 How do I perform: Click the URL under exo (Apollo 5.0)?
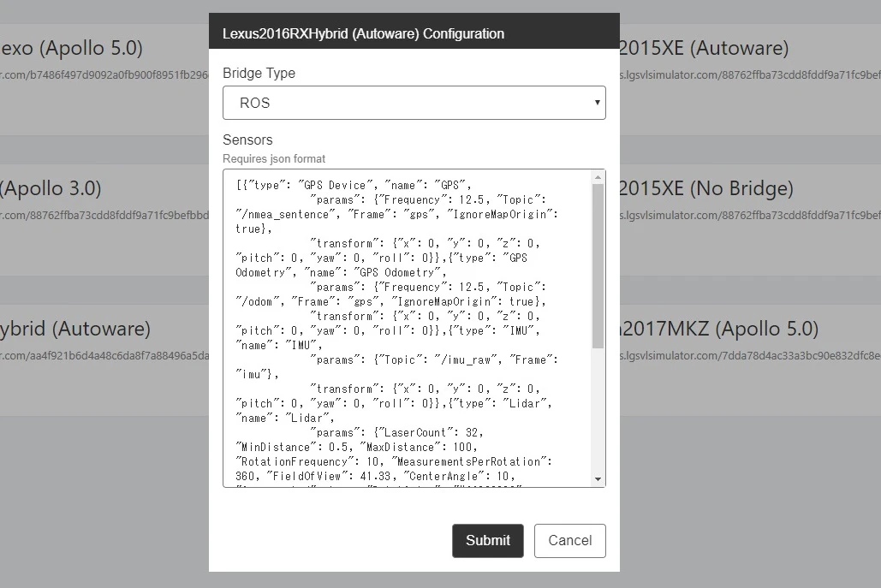coord(104,74)
